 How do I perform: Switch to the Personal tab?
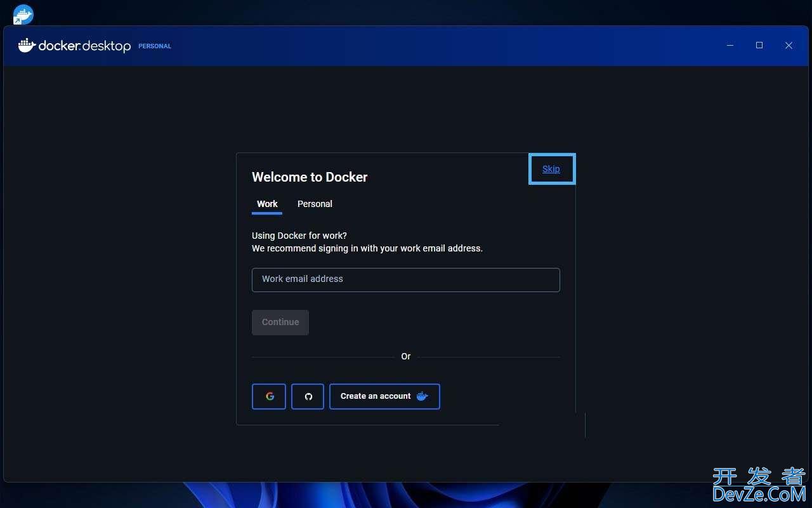[315, 204]
